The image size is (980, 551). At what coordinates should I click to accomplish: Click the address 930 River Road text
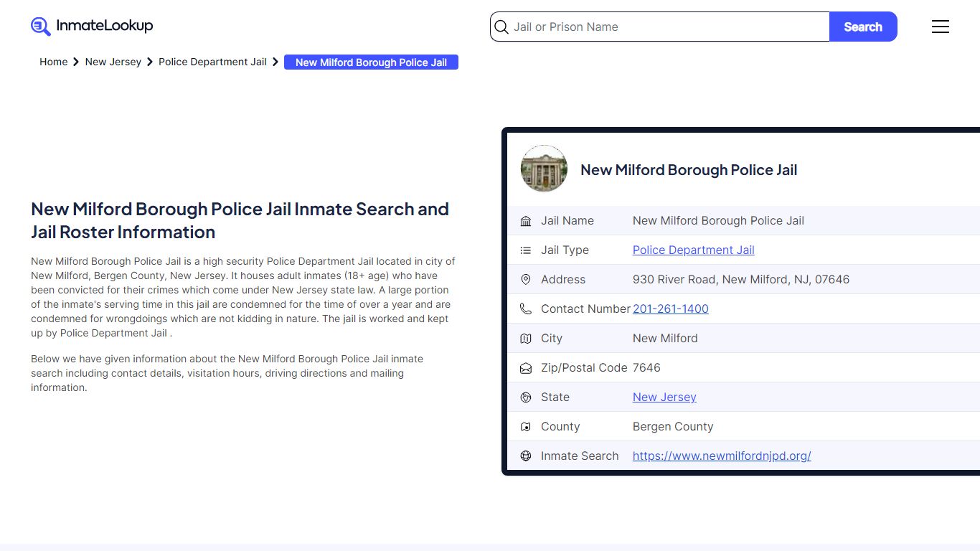point(741,280)
